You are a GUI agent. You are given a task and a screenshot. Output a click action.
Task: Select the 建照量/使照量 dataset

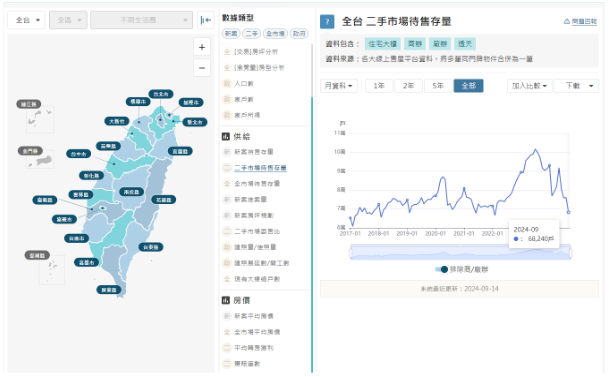click(255, 247)
